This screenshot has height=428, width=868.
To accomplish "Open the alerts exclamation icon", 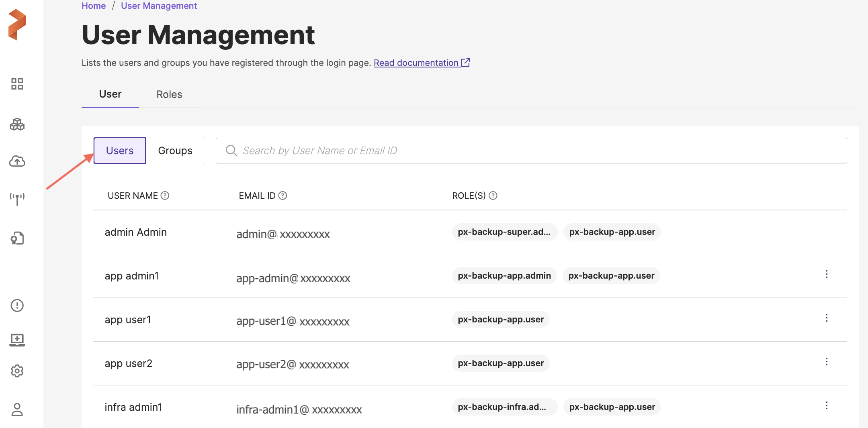I will (x=17, y=306).
